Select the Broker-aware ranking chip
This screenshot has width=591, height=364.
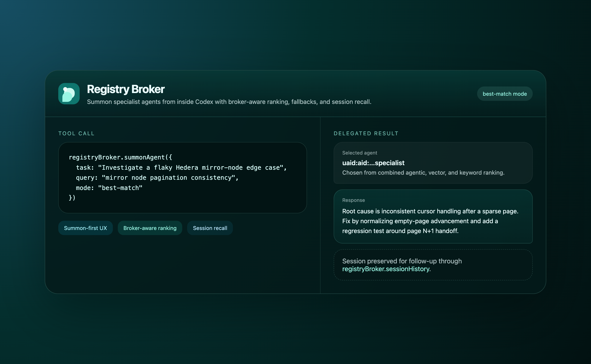(x=150, y=228)
